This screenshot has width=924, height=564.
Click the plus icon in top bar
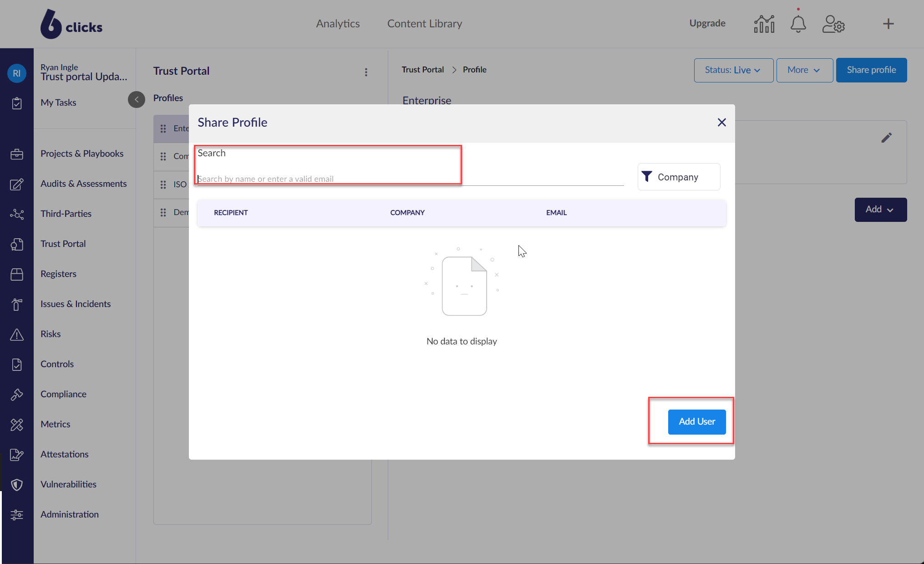click(888, 24)
